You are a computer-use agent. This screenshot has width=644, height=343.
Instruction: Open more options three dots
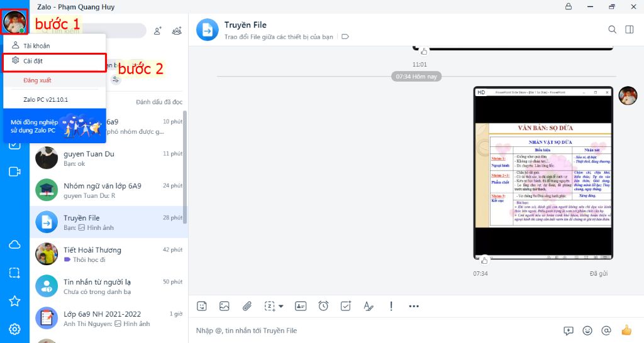tap(414, 306)
